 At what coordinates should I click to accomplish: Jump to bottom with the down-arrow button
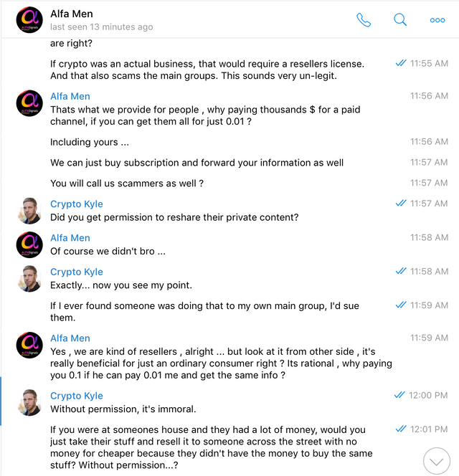[437, 461]
